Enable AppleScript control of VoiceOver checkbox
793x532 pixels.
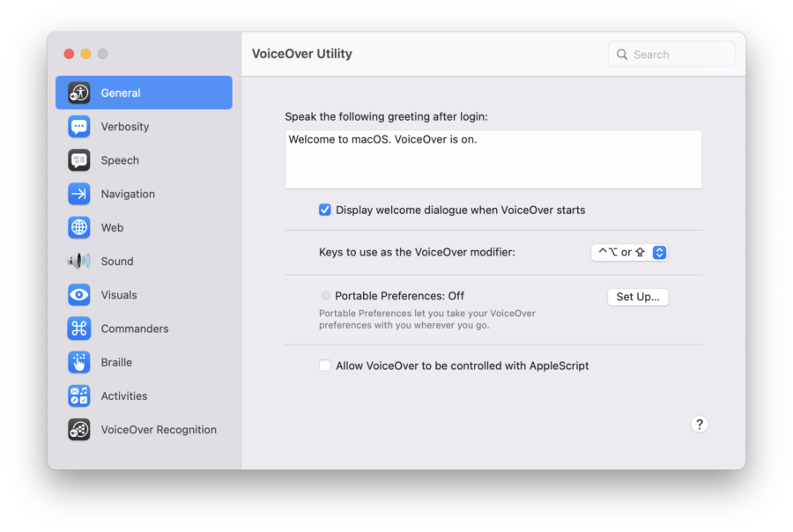(x=325, y=366)
